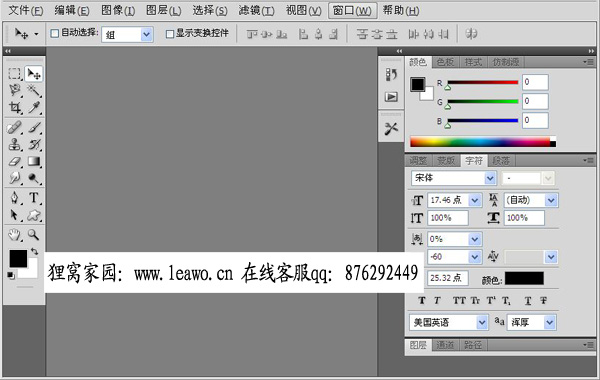The image size is (600, 380).
Task: Open the Tool Presets panel icon
Action: pos(391,129)
